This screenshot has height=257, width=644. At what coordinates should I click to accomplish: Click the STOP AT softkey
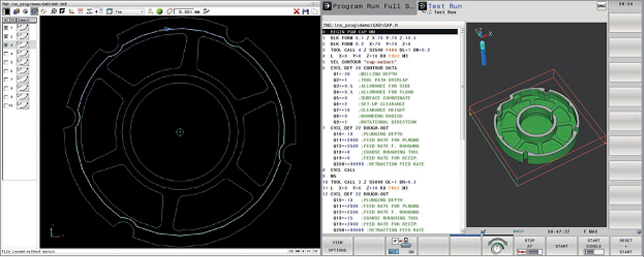click(530, 245)
